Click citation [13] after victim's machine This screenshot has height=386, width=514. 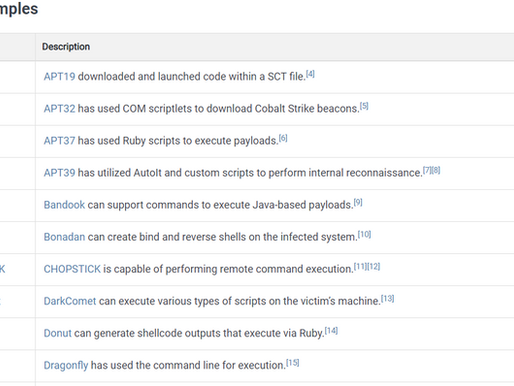(x=388, y=299)
